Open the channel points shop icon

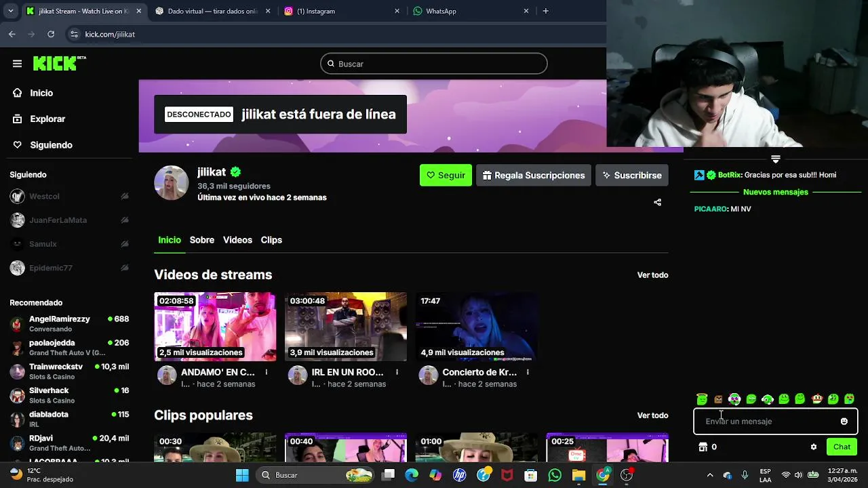coord(703,447)
